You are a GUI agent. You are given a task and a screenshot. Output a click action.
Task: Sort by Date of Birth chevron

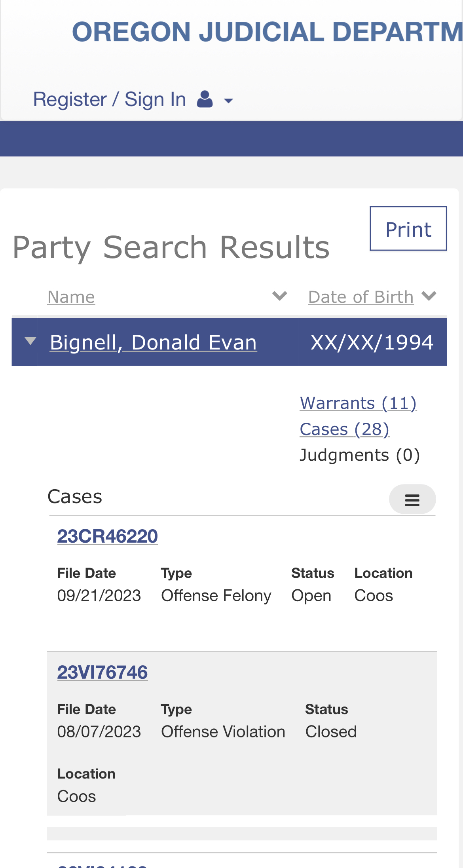[x=429, y=296]
